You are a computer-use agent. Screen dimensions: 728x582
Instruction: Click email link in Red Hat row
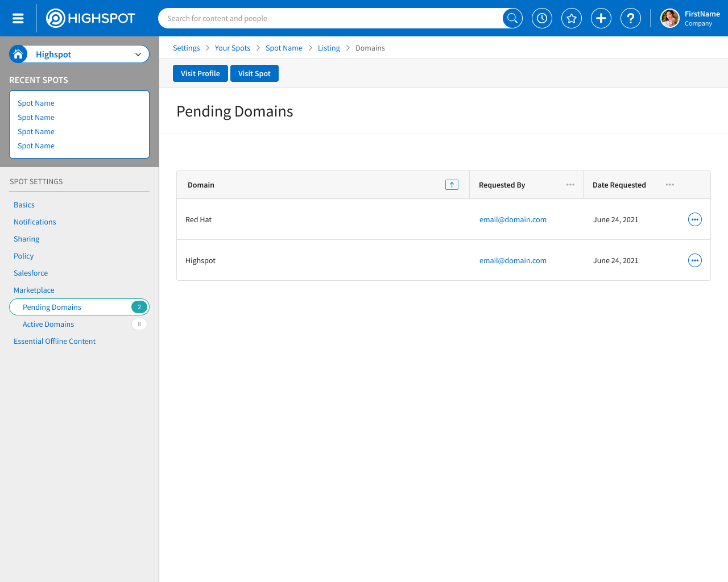[513, 219]
